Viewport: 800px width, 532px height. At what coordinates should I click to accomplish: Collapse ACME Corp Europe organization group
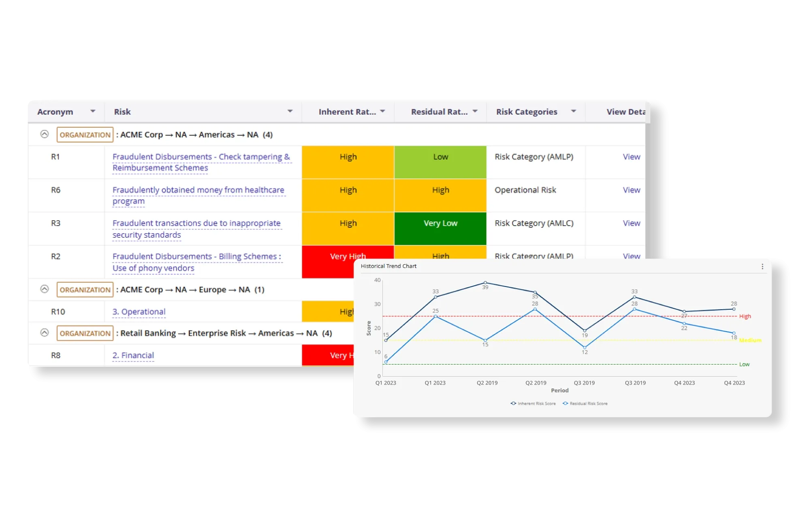pyautogui.click(x=45, y=289)
